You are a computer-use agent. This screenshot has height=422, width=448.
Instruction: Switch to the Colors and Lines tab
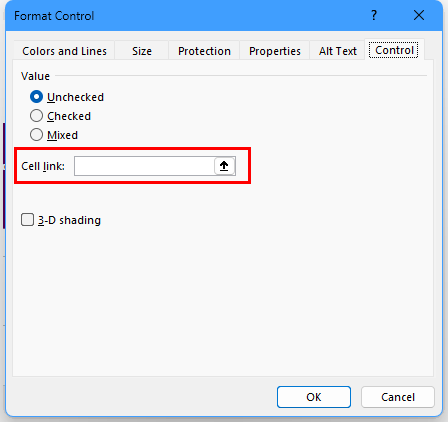coord(64,51)
